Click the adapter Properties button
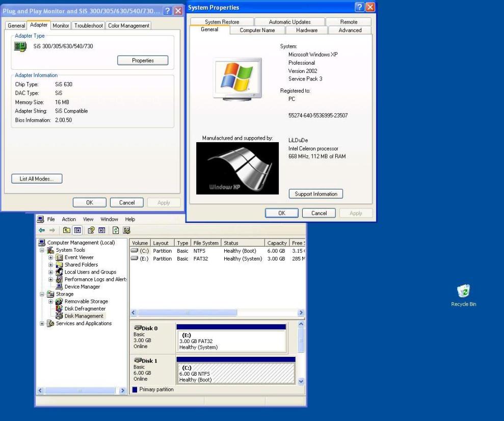The width and height of the screenshot is (504, 421). click(x=143, y=60)
